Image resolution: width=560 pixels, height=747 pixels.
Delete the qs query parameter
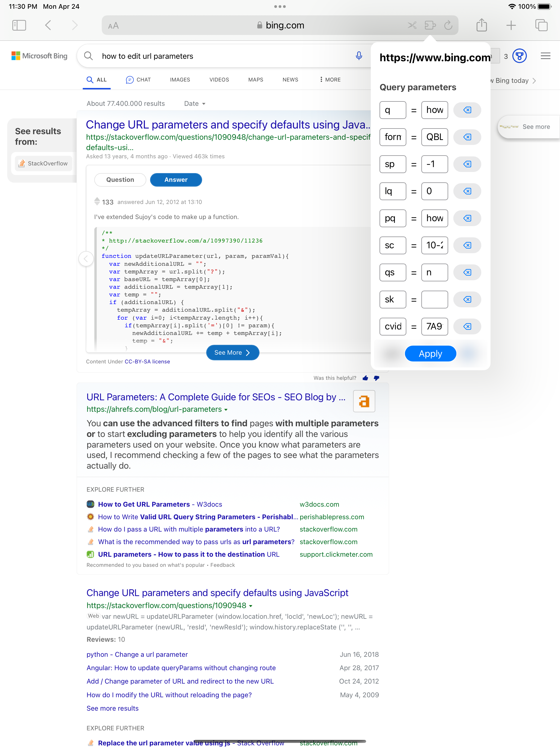point(467,272)
